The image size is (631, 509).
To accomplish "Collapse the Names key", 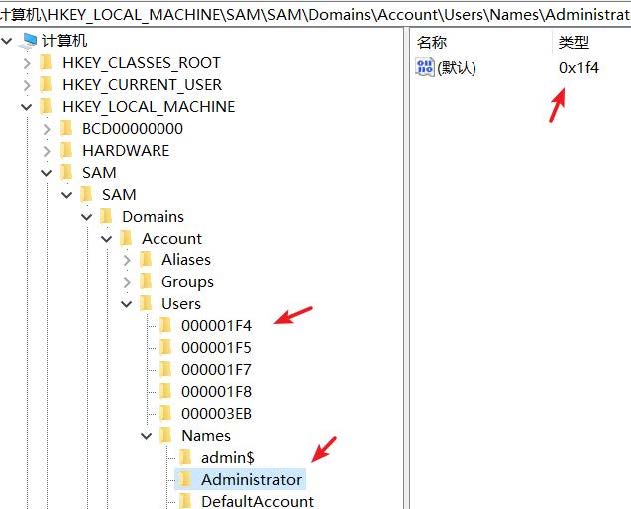I will coord(147,436).
